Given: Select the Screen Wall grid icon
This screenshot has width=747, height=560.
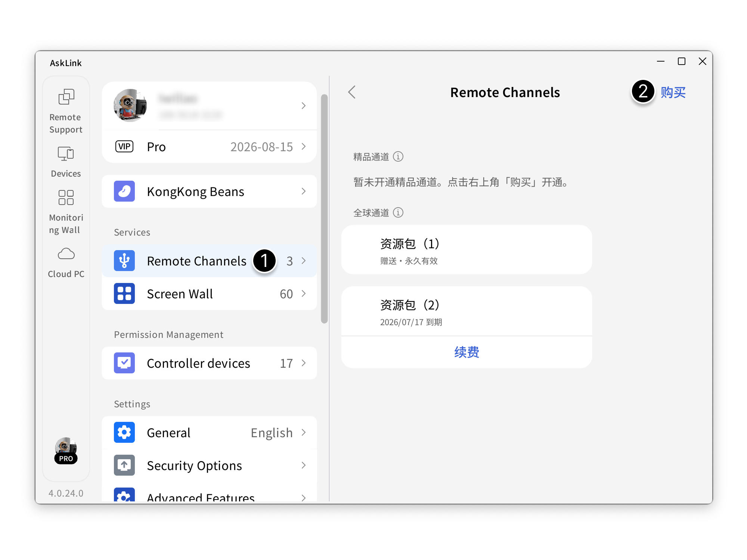Looking at the screenshot, I should 124,293.
